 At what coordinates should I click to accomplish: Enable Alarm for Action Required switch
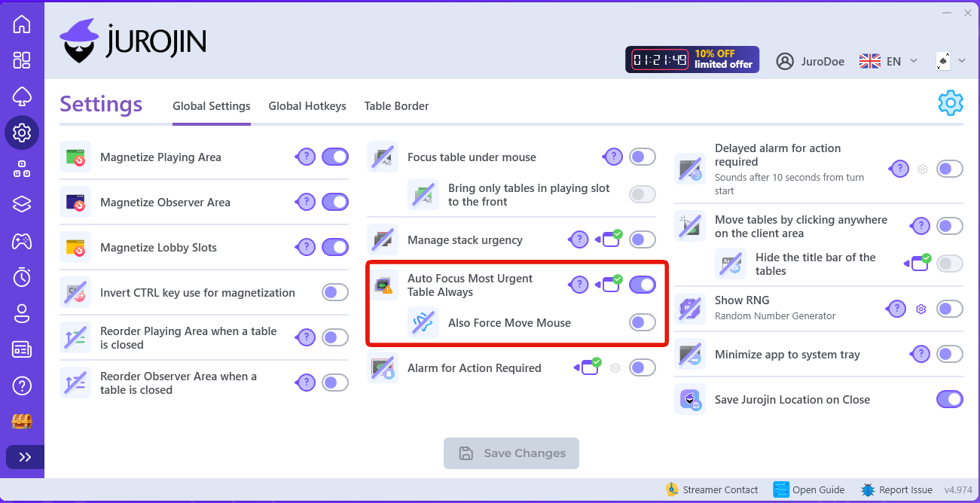(643, 367)
